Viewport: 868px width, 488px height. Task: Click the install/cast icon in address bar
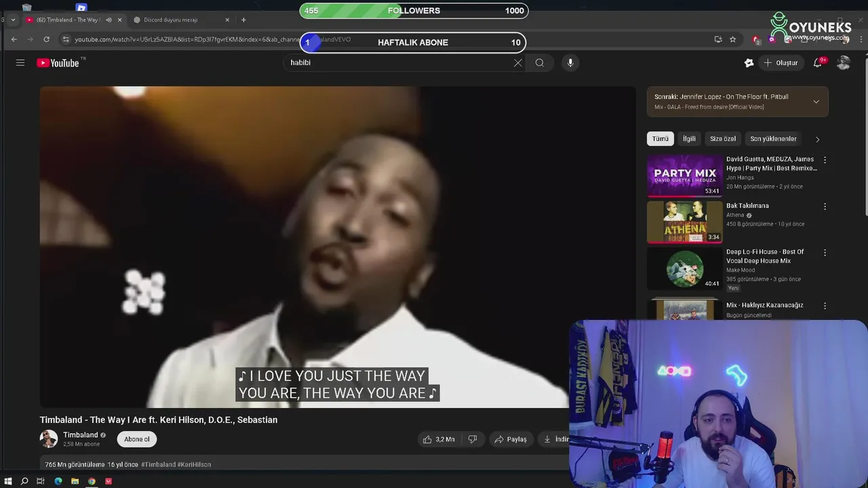[x=718, y=39]
